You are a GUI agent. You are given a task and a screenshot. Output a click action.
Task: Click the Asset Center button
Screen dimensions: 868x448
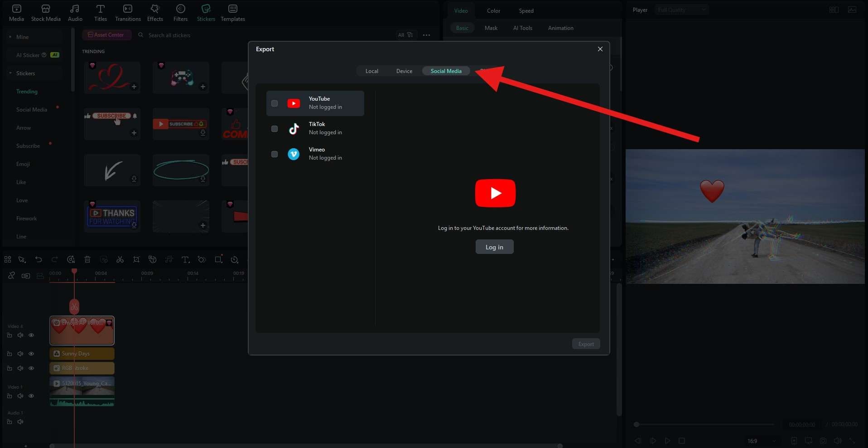pos(107,35)
